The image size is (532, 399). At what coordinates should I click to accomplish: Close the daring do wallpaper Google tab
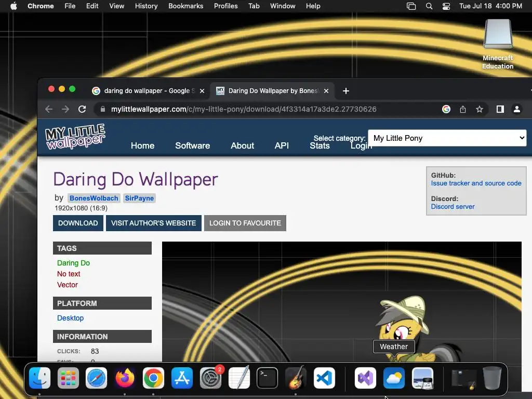(202, 91)
